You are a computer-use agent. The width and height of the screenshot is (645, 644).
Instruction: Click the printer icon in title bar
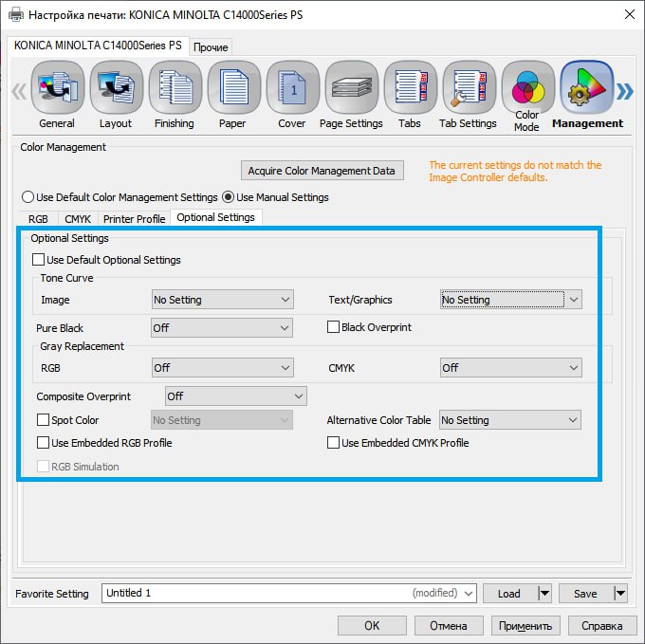[16, 15]
